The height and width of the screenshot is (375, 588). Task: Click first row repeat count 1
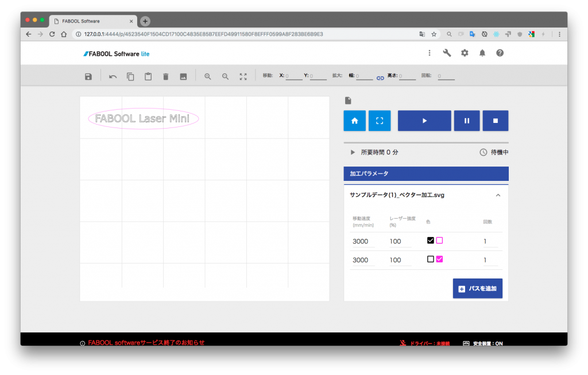point(490,241)
